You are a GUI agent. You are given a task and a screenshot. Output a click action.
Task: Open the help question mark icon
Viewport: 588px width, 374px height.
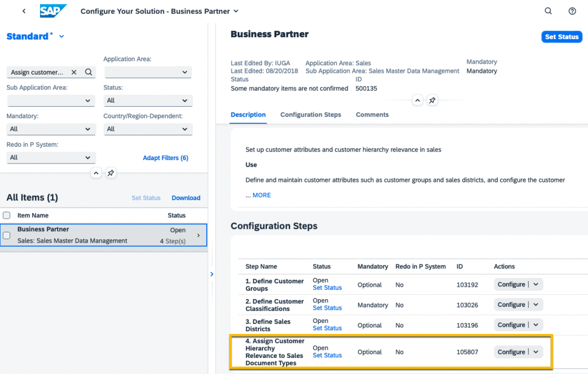[x=572, y=11]
